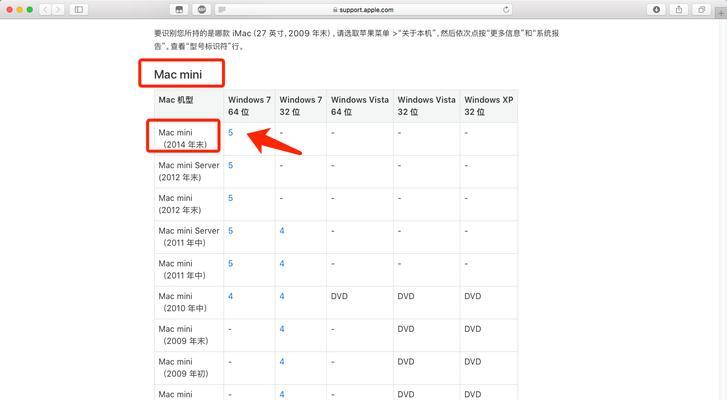This screenshot has height=400, width=727.
Task: Reload the support.apple.com page
Action: tap(506, 9)
